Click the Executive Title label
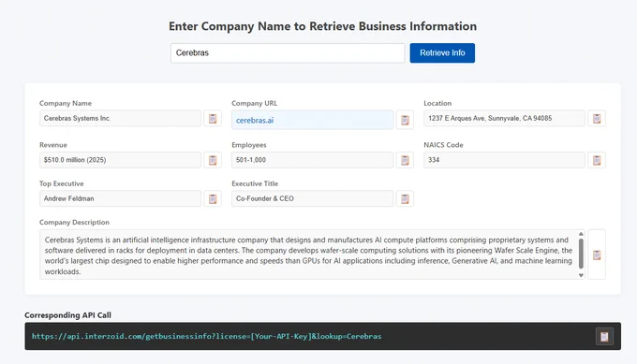This screenshot has height=364, width=637. (255, 183)
